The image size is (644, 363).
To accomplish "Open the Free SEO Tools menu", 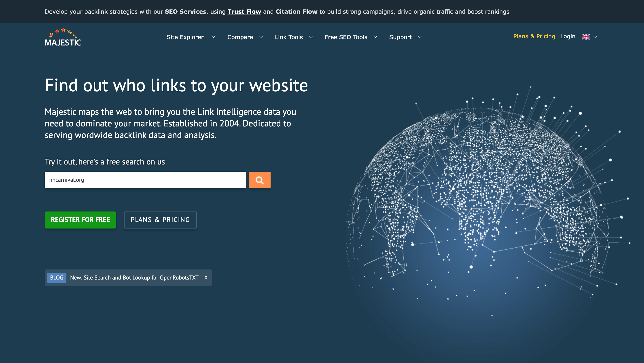I will pyautogui.click(x=346, y=37).
